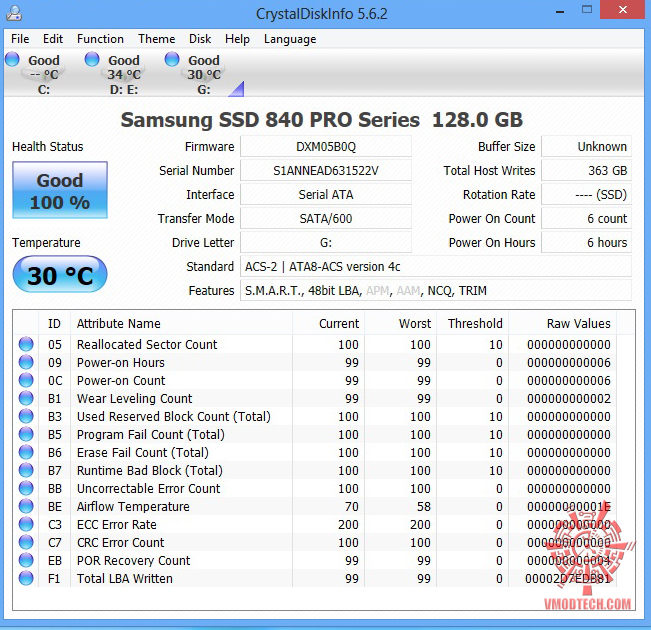Open the Theme menu
This screenshot has height=630, width=651.
coord(157,39)
